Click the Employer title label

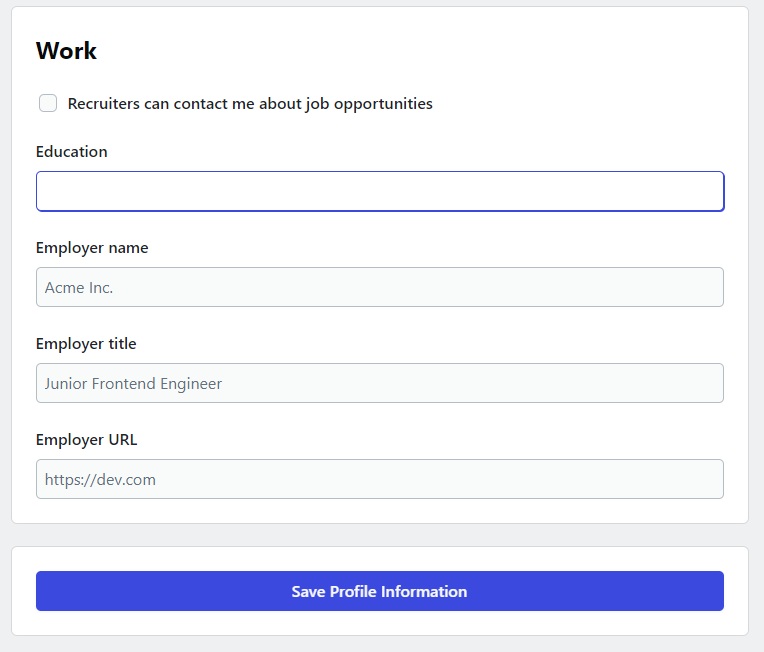(x=86, y=344)
